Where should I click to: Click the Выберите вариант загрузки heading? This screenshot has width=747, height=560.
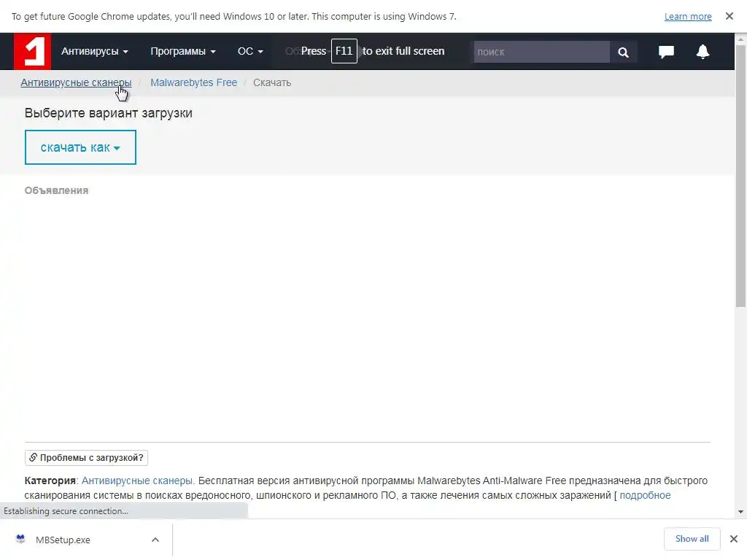pos(109,113)
